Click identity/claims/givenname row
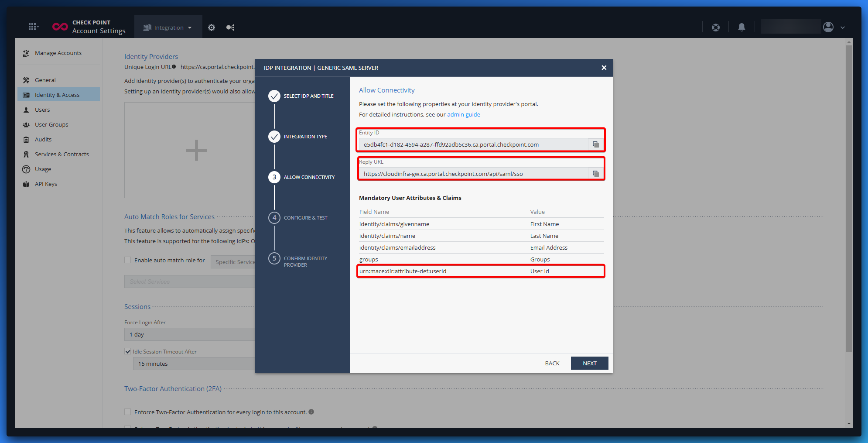The image size is (868, 443). tap(482, 224)
